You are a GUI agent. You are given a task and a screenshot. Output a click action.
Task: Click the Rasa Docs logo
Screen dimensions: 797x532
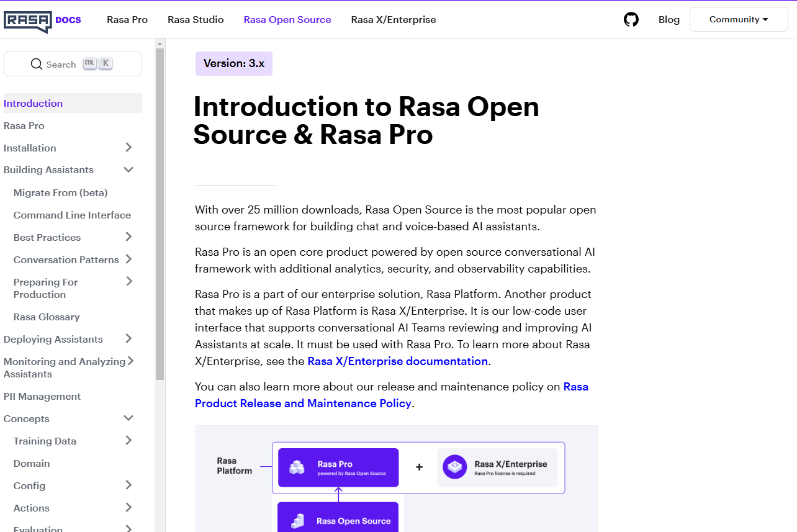pyautogui.click(x=42, y=20)
